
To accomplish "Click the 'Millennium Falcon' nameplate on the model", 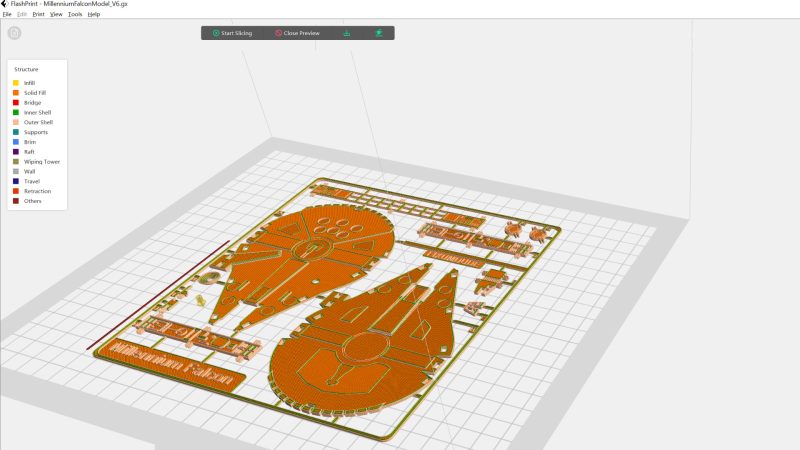I will [170, 365].
